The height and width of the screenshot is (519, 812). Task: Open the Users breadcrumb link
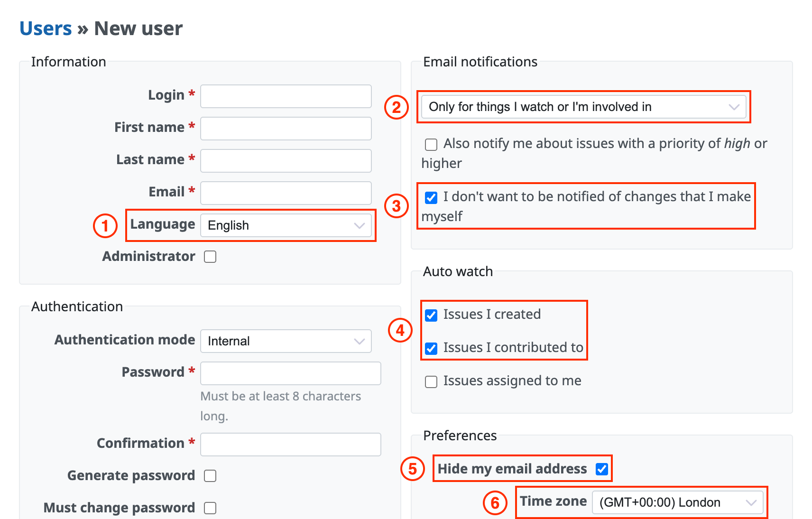46,28
